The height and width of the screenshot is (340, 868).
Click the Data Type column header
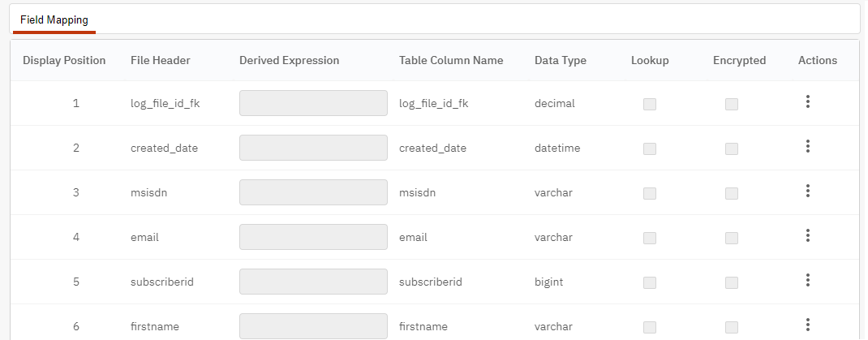point(561,60)
